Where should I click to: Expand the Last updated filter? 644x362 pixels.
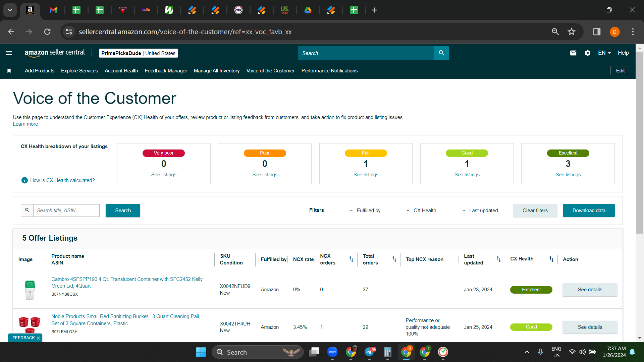pos(480,210)
